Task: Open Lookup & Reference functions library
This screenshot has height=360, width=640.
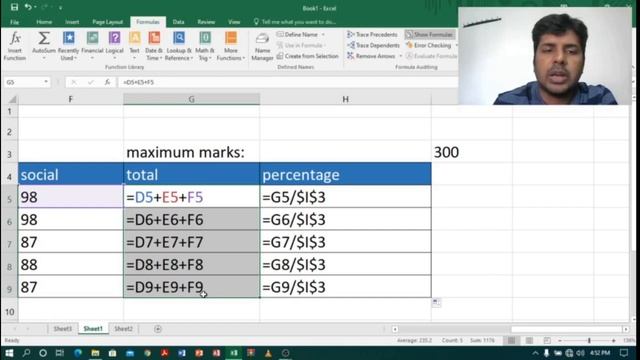Action: coord(178,46)
